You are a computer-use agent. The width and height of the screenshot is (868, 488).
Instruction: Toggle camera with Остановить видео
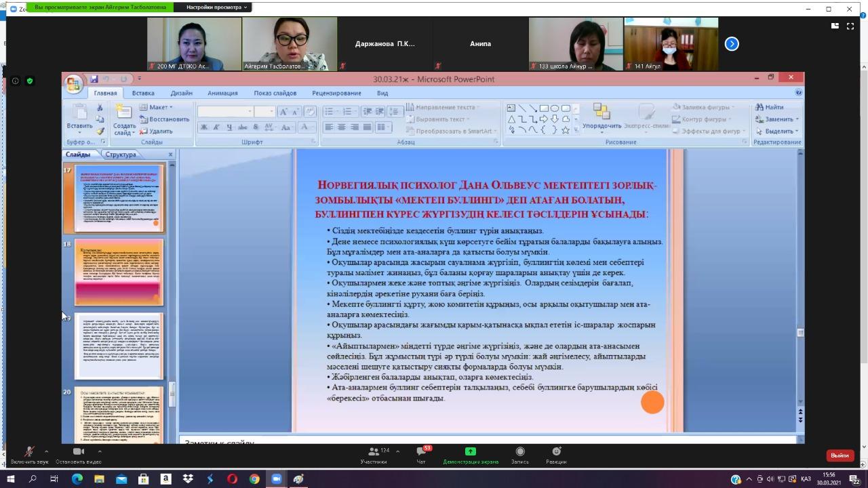tap(79, 454)
